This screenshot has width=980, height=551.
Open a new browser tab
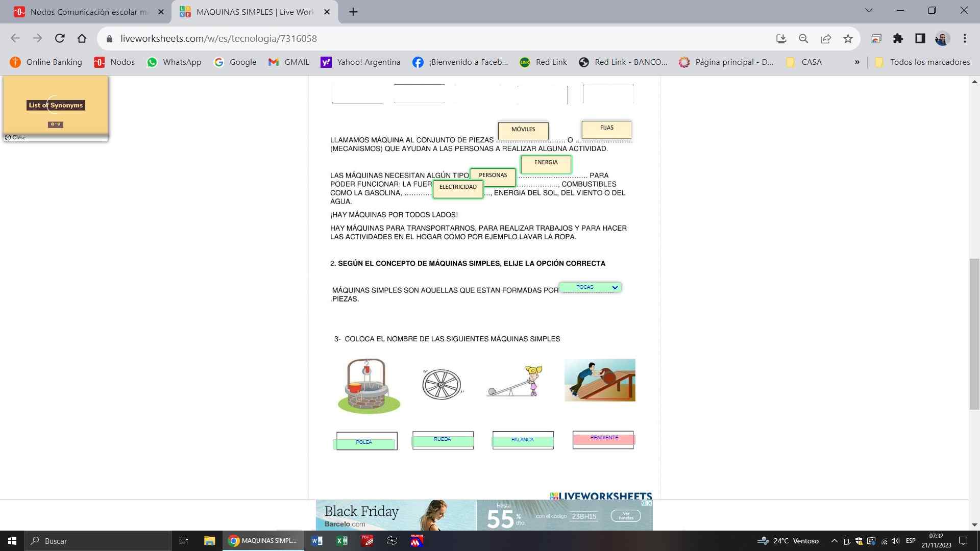pos(353,12)
